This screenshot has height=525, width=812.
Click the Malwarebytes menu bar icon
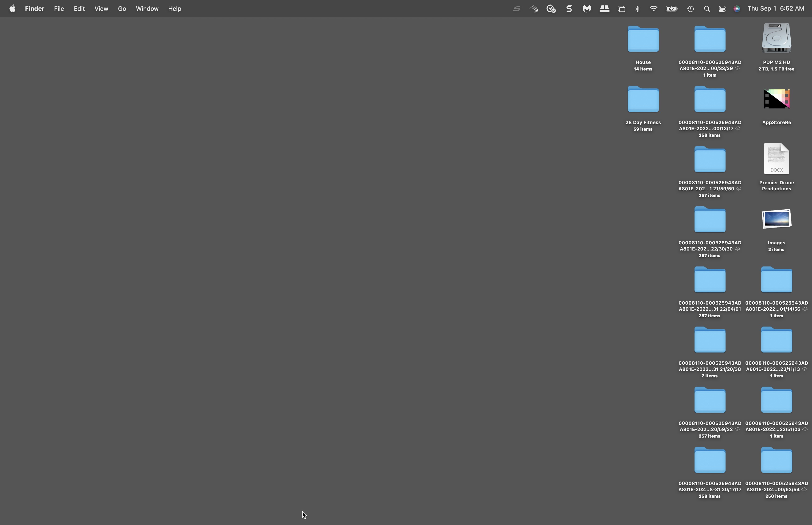586,8
